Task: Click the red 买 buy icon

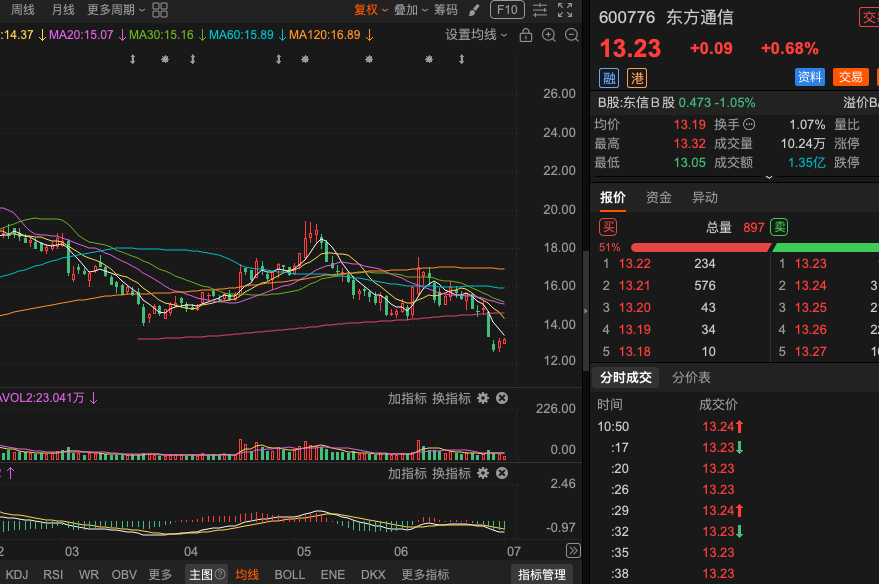Action: tap(608, 227)
